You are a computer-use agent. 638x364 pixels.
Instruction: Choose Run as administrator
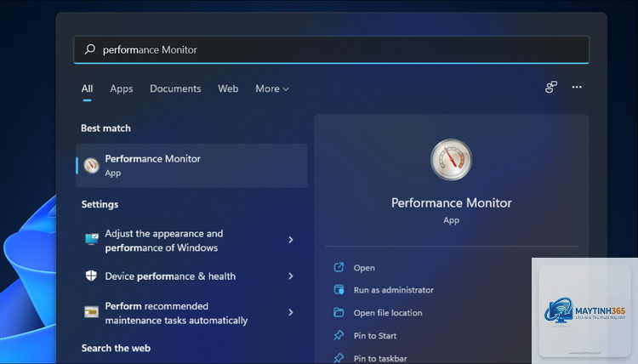pyautogui.click(x=394, y=290)
